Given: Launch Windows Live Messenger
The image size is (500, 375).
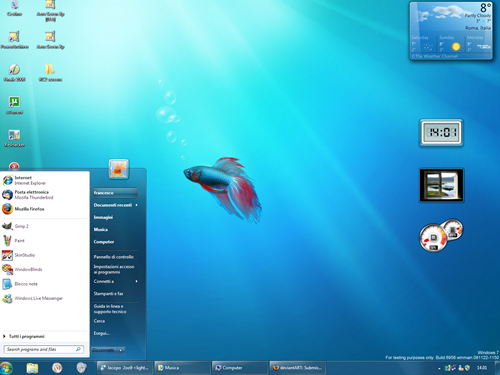Looking at the screenshot, I should click(33, 298).
